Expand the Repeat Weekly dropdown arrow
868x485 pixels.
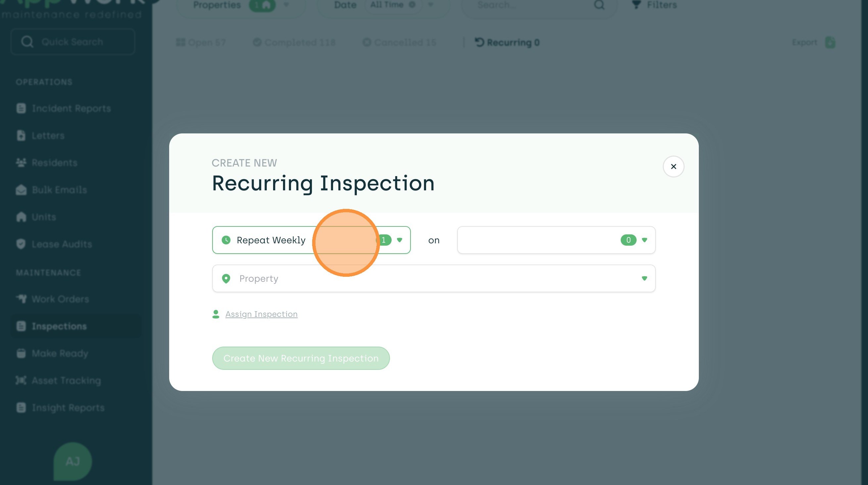tap(399, 240)
